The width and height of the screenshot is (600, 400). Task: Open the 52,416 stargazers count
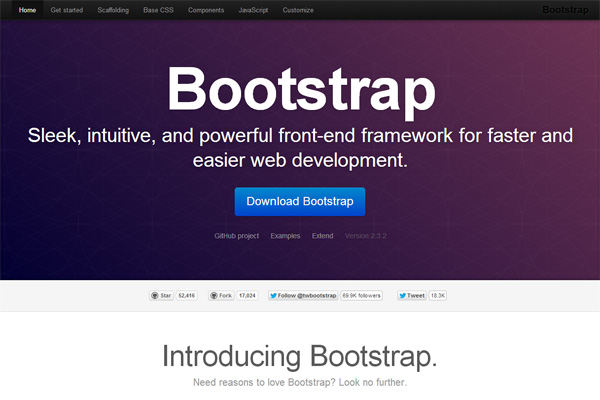pos(187,296)
